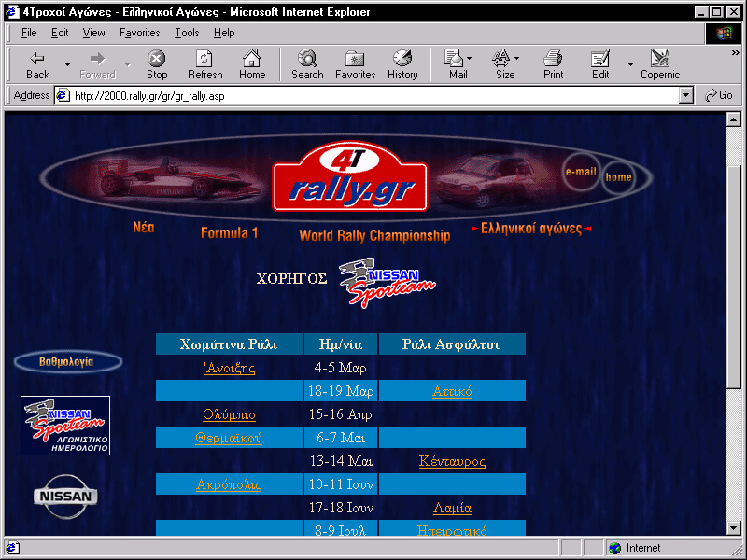Open the Νέα section
Viewport: 747px width, 560px height.
click(144, 228)
